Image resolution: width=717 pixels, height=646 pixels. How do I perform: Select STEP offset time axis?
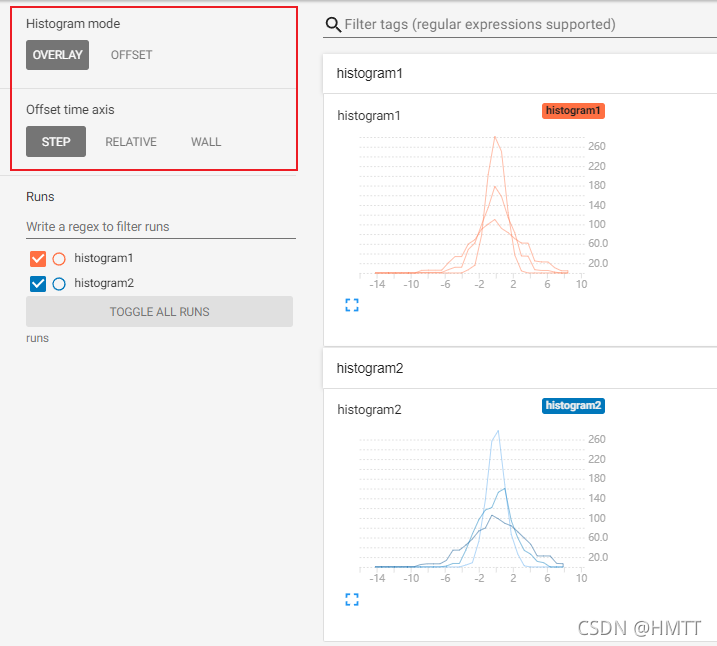tap(56, 142)
